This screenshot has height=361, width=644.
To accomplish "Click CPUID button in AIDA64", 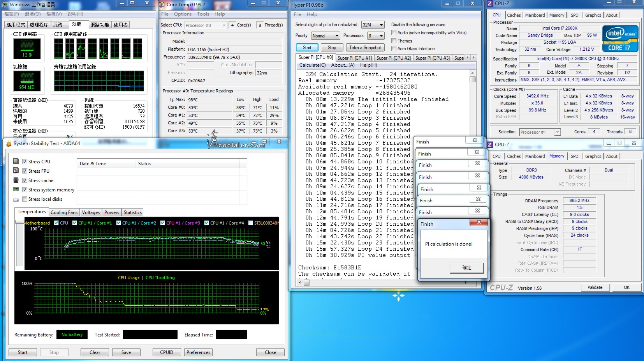I will (x=167, y=352).
